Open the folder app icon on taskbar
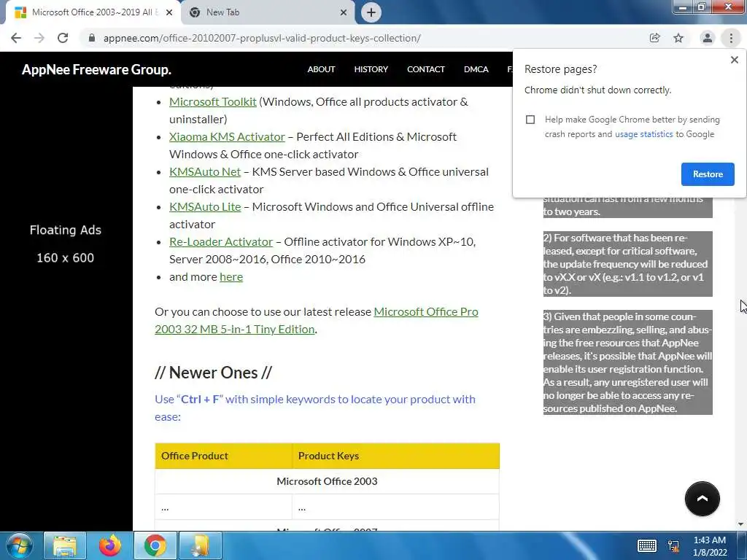 click(200, 545)
